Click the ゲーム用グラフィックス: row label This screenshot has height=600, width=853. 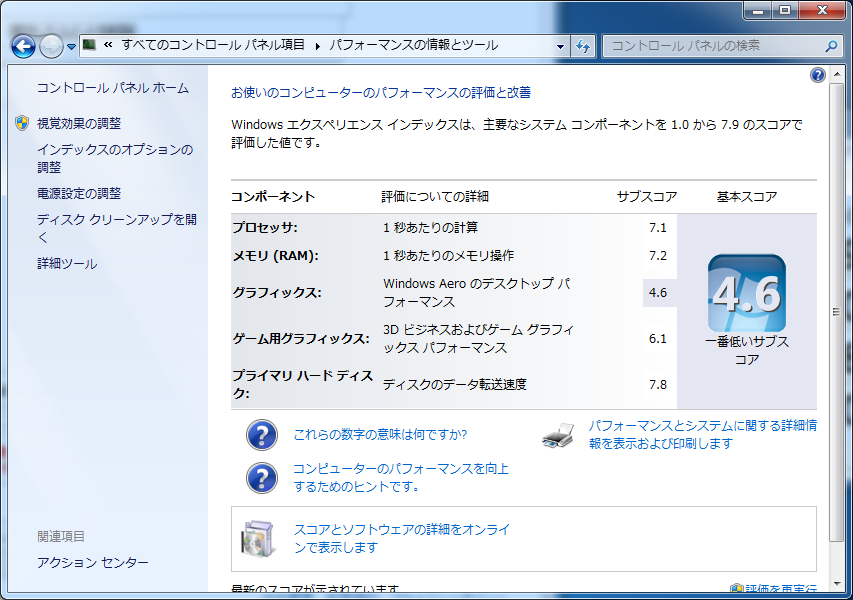point(301,339)
